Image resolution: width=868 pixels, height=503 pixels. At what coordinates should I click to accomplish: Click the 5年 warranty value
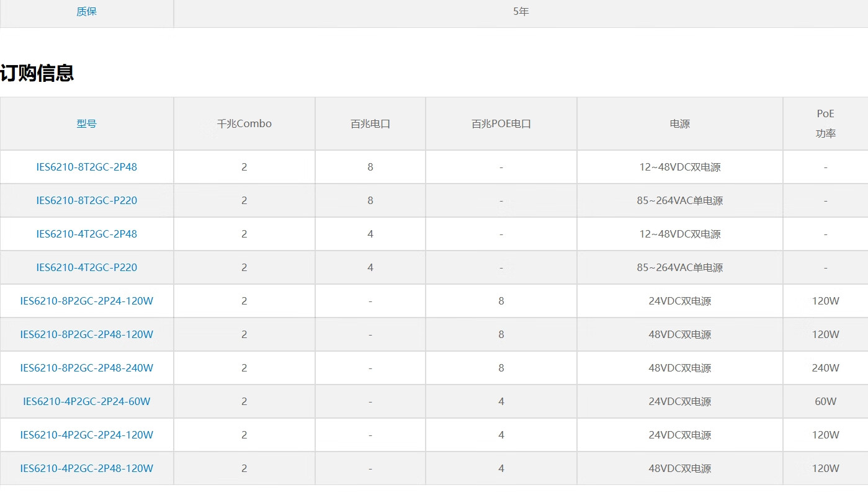521,11
